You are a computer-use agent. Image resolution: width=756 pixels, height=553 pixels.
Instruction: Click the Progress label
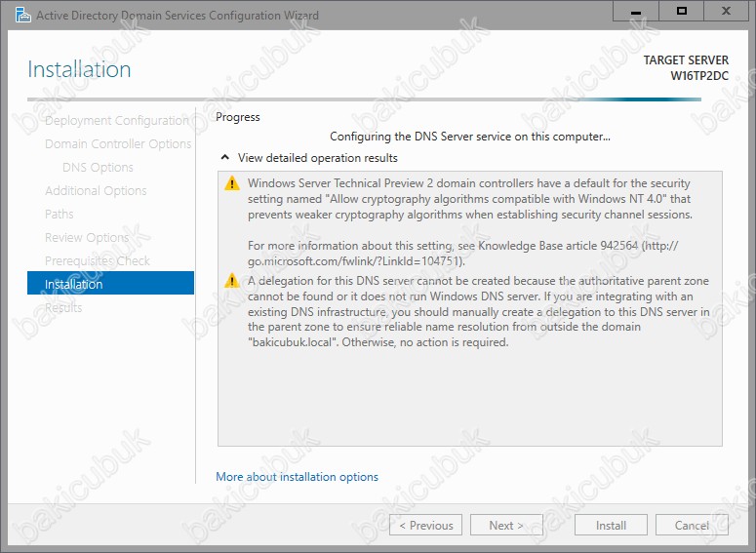(x=238, y=117)
